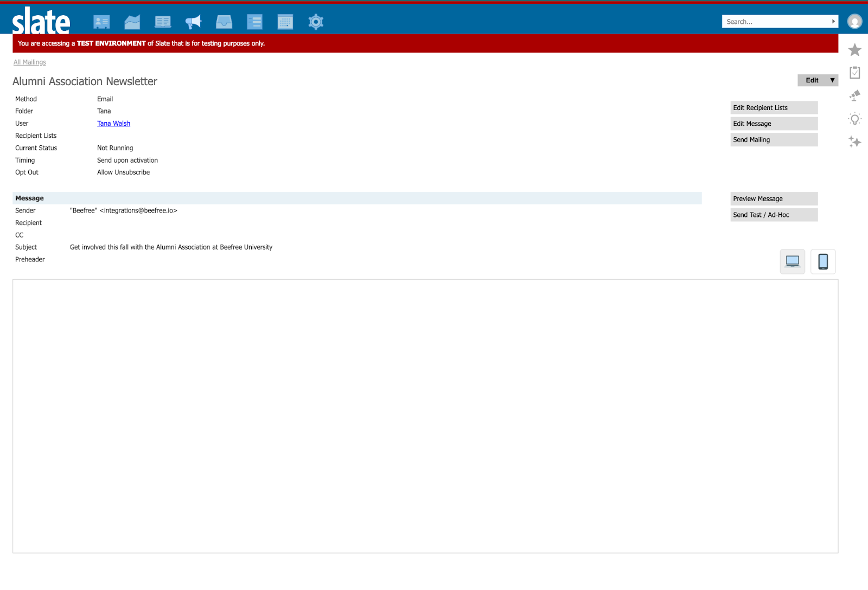
Task: Click Edit Message button
Action: 774,124
